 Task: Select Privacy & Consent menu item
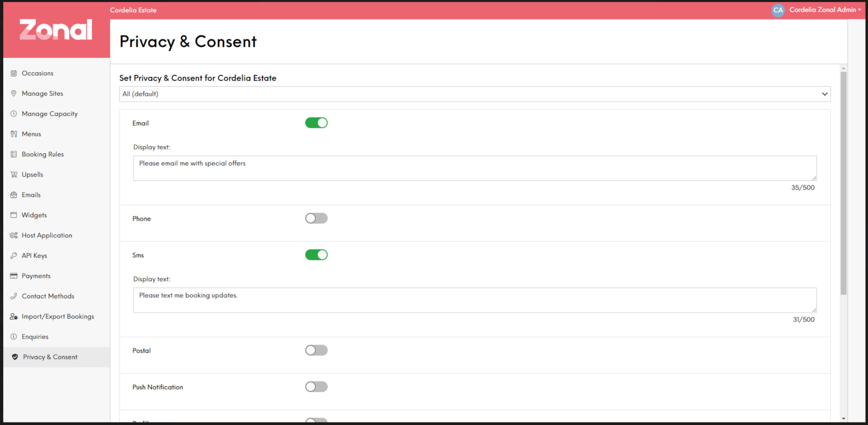[56, 357]
